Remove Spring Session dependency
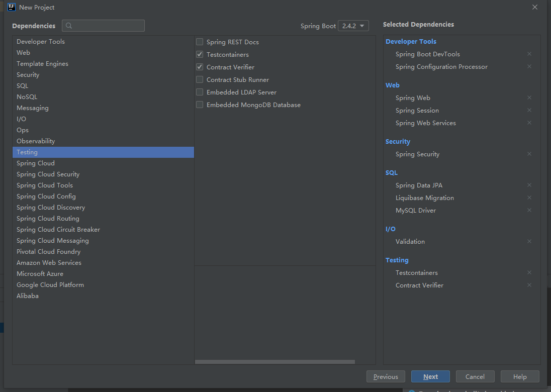This screenshot has height=392, width=551. pyautogui.click(x=529, y=110)
